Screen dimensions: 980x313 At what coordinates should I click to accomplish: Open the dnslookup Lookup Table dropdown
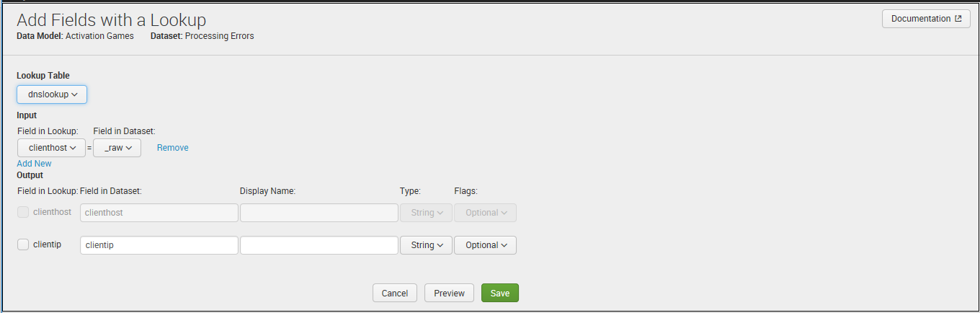tap(52, 94)
